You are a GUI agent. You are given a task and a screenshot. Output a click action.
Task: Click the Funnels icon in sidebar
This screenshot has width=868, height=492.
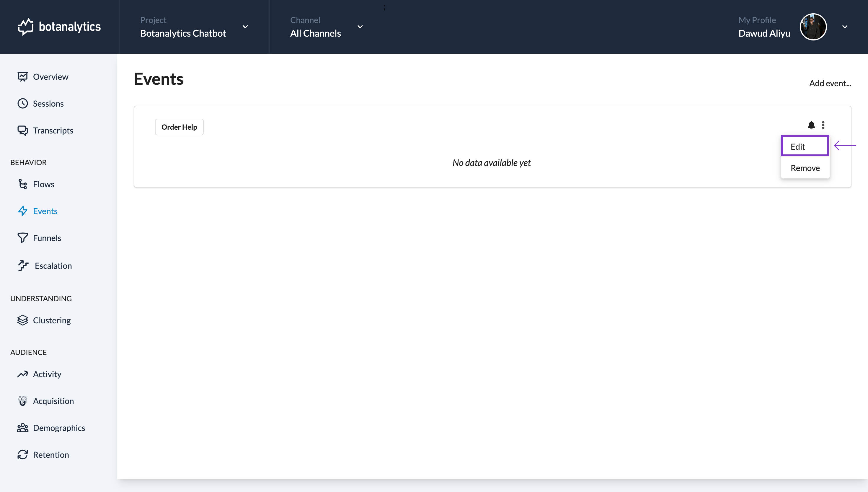pyautogui.click(x=23, y=237)
